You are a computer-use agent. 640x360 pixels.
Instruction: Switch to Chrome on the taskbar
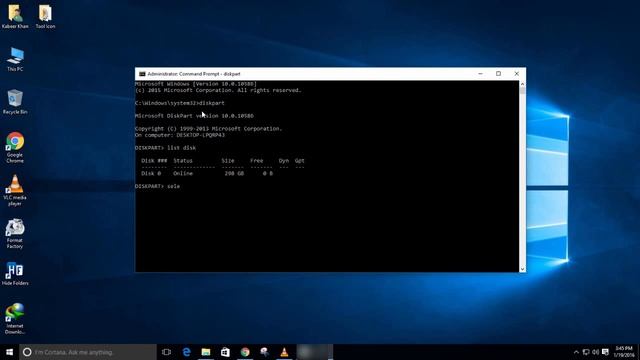tap(245, 352)
